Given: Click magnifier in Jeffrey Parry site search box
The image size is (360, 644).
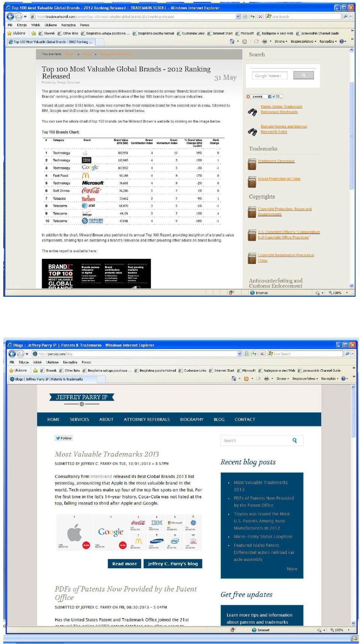Looking at the screenshot, I should click(294, 440).
